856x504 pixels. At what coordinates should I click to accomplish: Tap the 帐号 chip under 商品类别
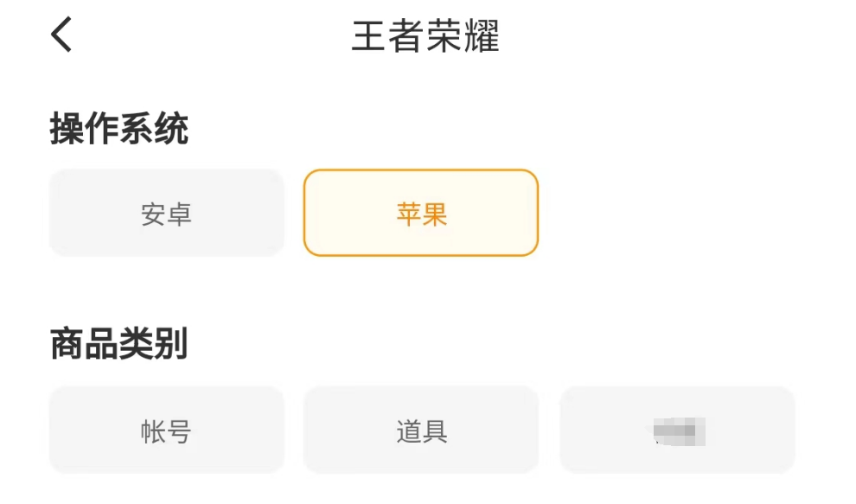[166, 431]
